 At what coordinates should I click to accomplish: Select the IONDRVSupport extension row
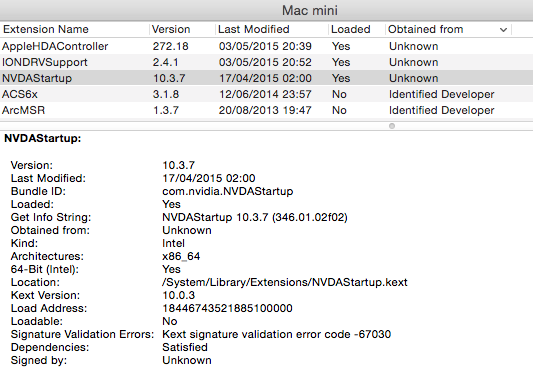[266, 62]
